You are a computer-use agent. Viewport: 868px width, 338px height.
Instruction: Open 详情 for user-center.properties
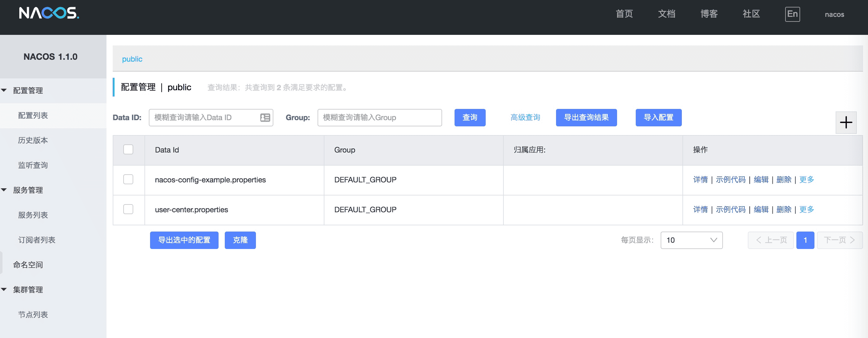tap(700, 209)
